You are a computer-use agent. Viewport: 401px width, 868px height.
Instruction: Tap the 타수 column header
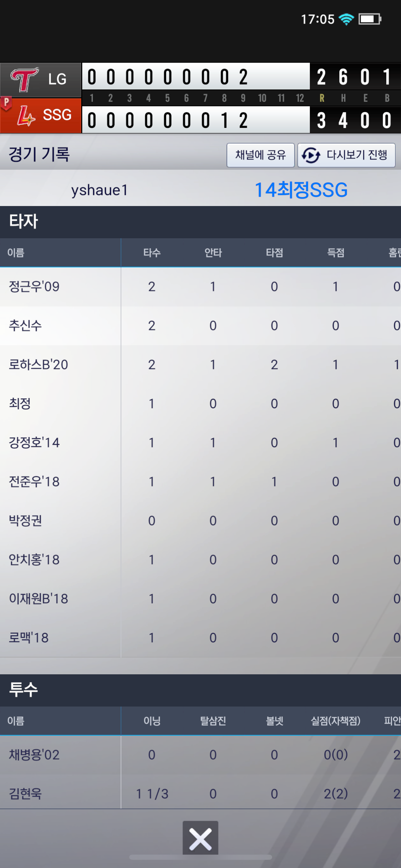pyautogui.click(x=152, y=253)
